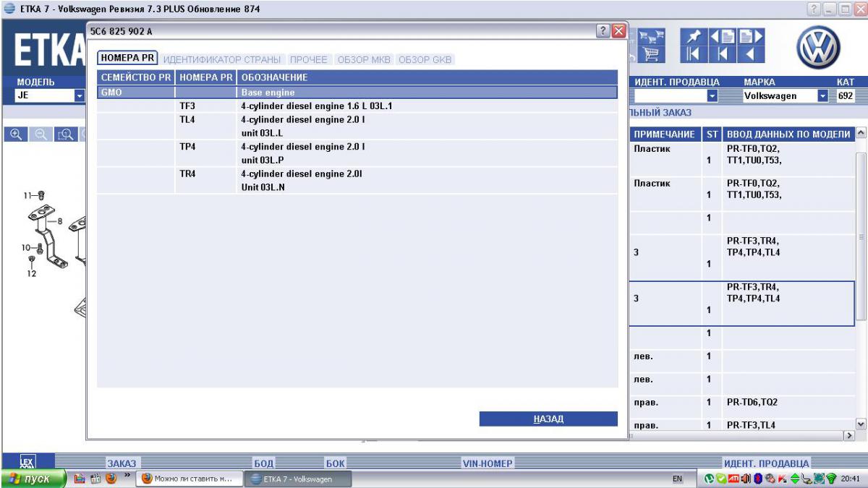This screenshot has width=868, height=488.
Task: Select the ИДЕНТИФИКАТОР СТРАНЫ tab
Action: pos(222,59)
